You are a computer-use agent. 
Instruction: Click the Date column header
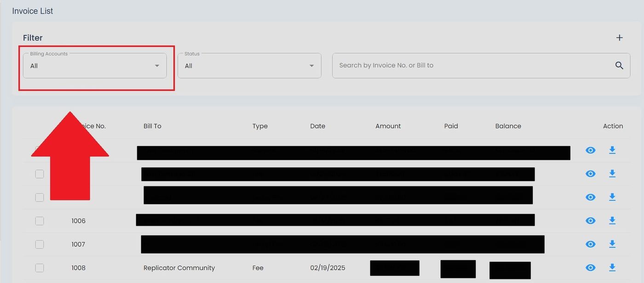point(317,126)
